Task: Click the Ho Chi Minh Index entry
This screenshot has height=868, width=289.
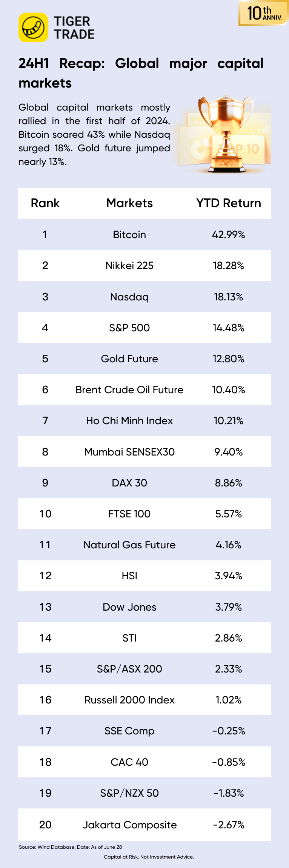Action: coord(129,421)
